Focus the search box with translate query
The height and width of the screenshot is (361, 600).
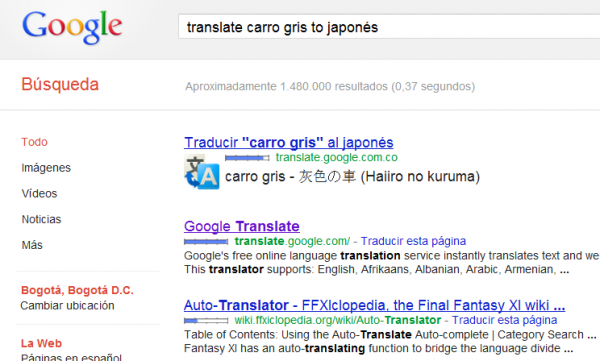389,27
